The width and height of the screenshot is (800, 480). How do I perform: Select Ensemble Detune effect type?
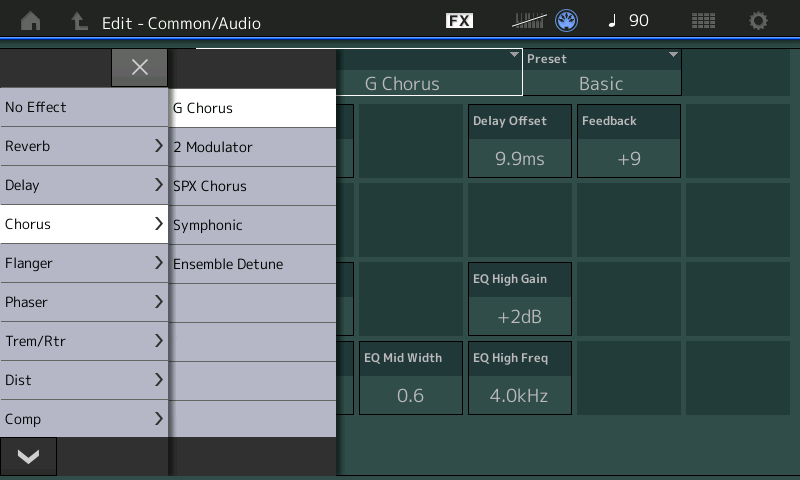tap(252, 264)
